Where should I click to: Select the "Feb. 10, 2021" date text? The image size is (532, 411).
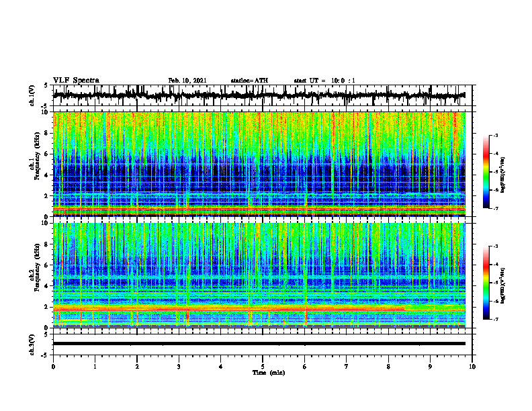coord(187,81)
